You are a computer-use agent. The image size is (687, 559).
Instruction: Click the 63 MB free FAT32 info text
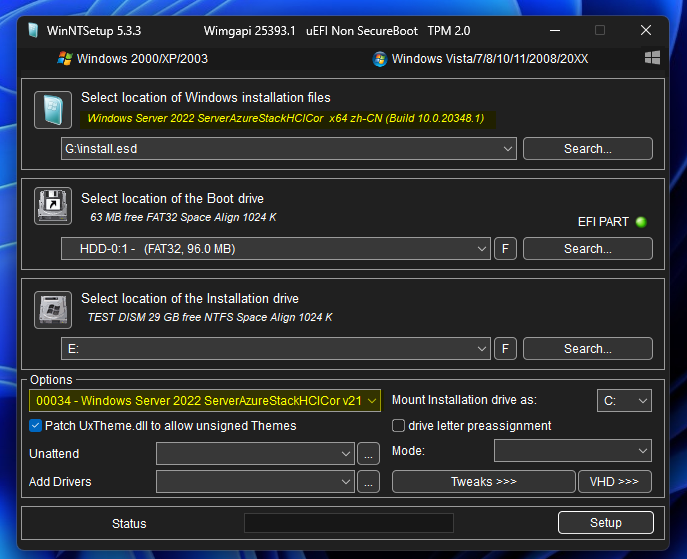(x=183, y=217)
